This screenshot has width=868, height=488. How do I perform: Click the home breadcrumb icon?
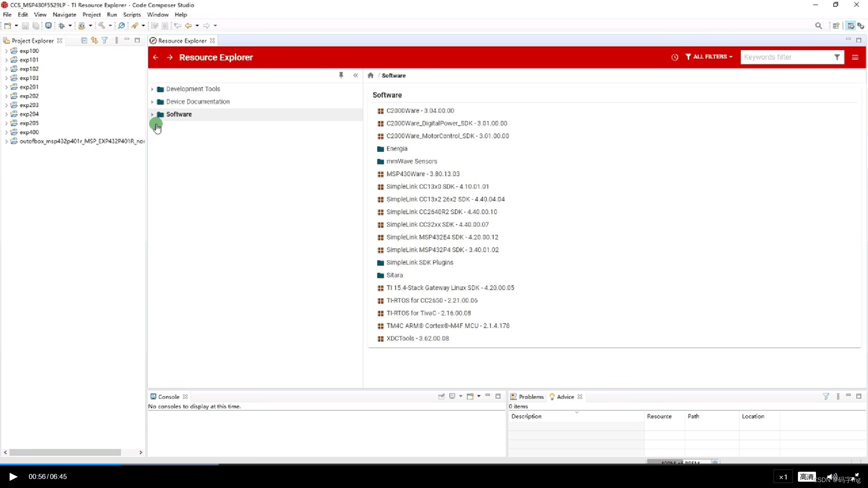370,75
